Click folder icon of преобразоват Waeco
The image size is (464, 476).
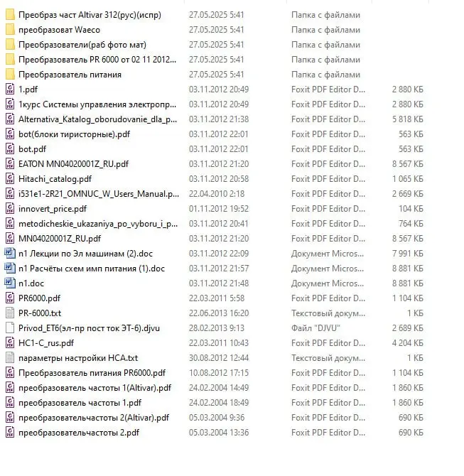(10, 29)
